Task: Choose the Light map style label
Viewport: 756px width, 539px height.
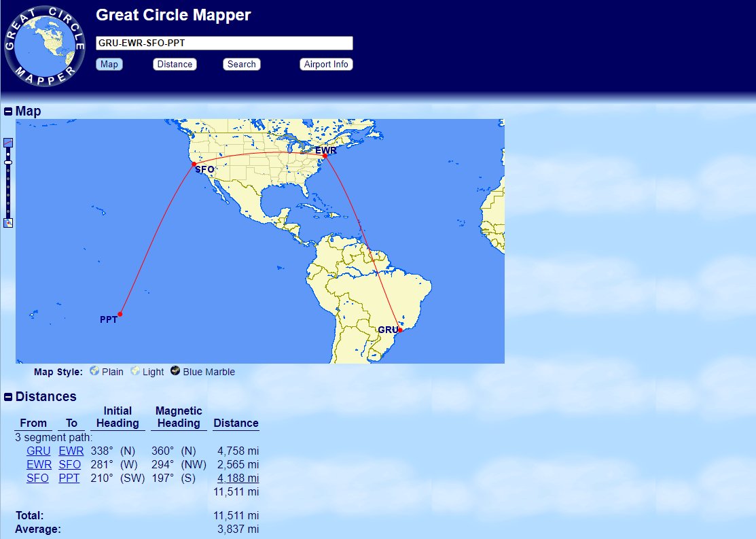Action: coord(154,372)
